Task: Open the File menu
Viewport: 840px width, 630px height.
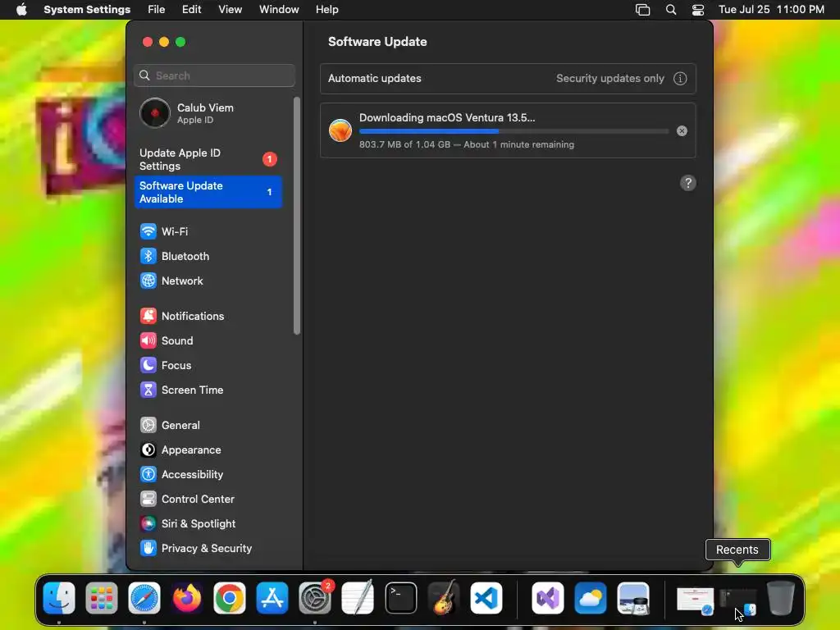Action: tap(157, 10)
